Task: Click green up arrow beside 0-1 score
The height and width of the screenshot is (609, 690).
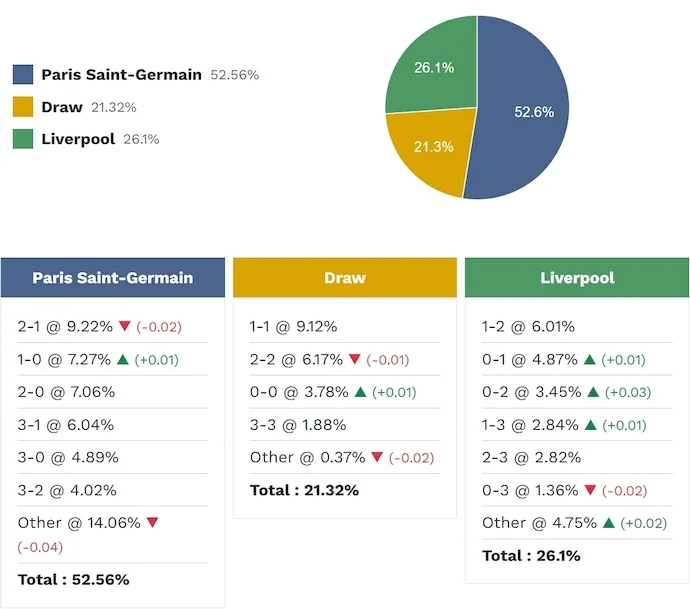Action: tap(590, 359)
